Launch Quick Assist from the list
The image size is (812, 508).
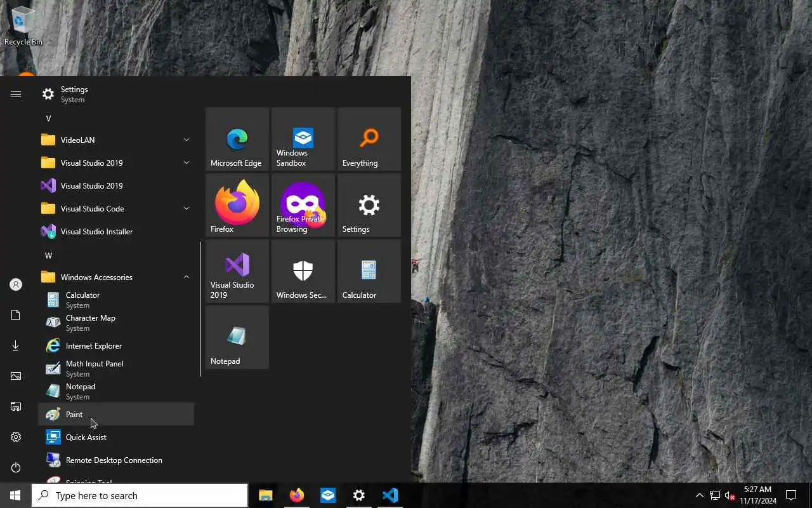[116, 437]
